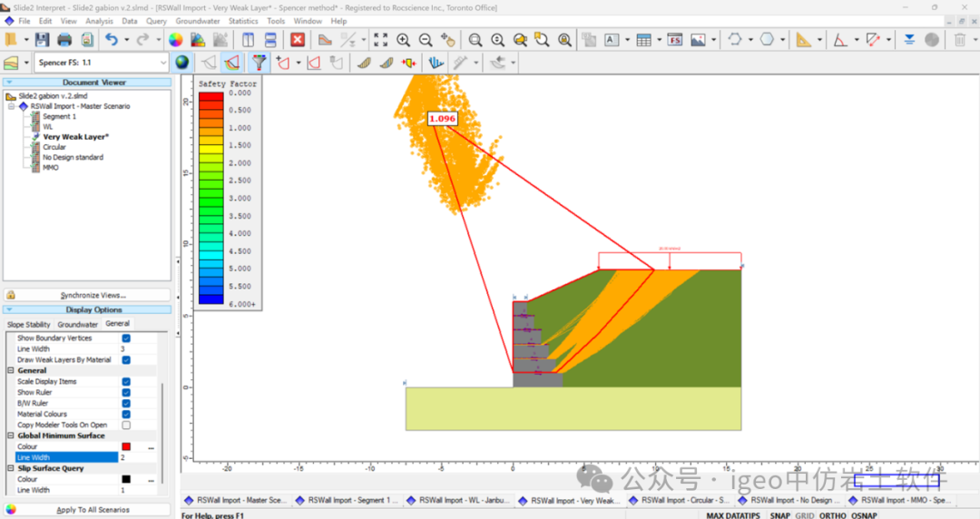Click the red X close icon in toolbar
Viewport: 980px width, 519px height.
pyautogui.click(x=298, y=40)
